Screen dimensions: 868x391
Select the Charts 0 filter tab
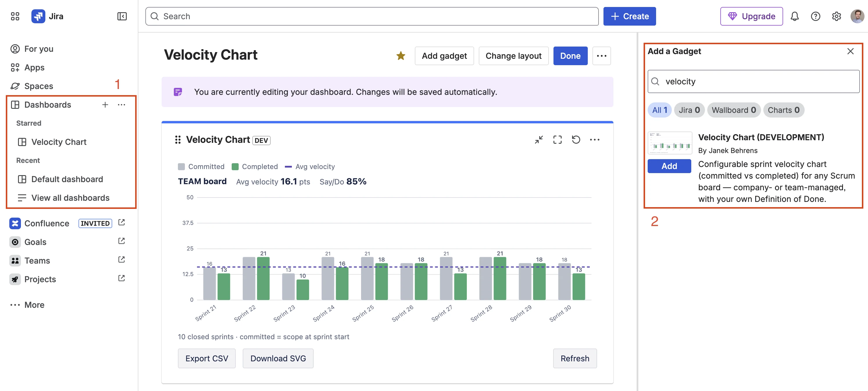783,110
